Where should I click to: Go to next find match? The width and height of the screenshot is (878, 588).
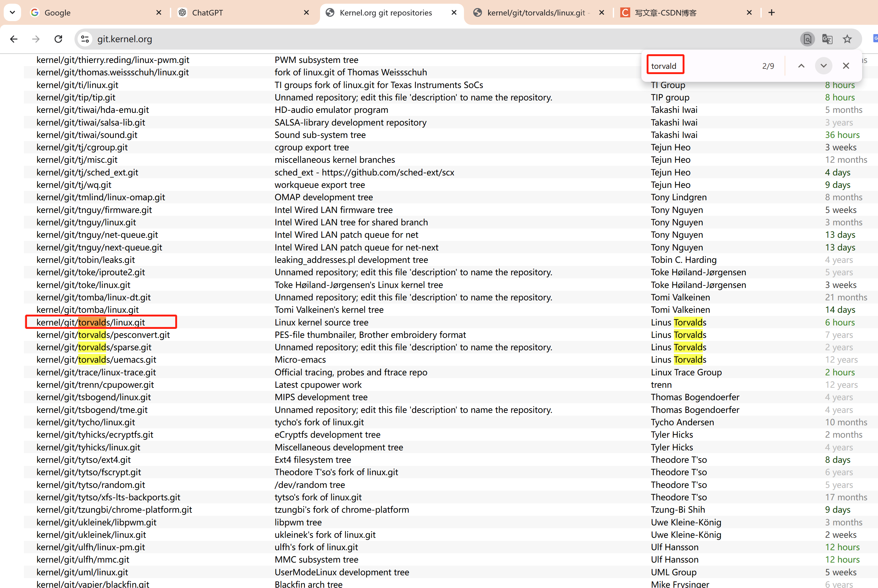tap(824, 66)
